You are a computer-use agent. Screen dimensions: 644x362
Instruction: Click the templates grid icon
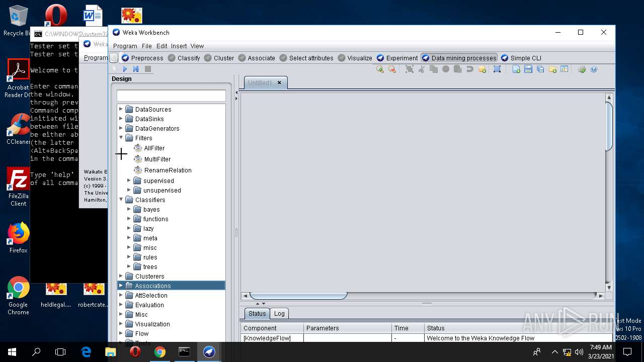(x=565, y=69)
